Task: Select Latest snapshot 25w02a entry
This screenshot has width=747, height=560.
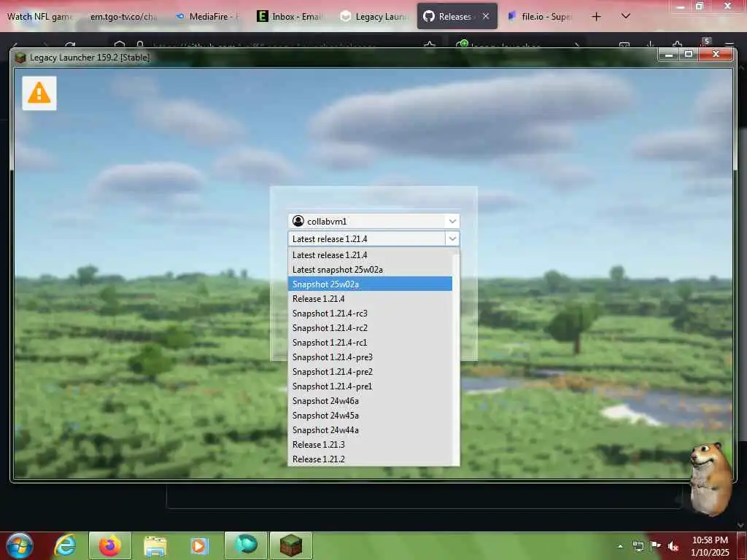Action: [370, 270]
